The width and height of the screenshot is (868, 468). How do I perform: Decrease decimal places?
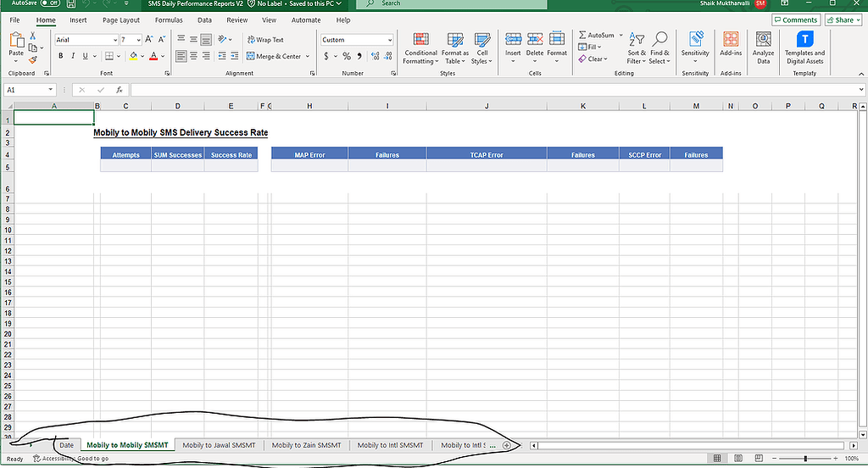(x=389, y=56)
